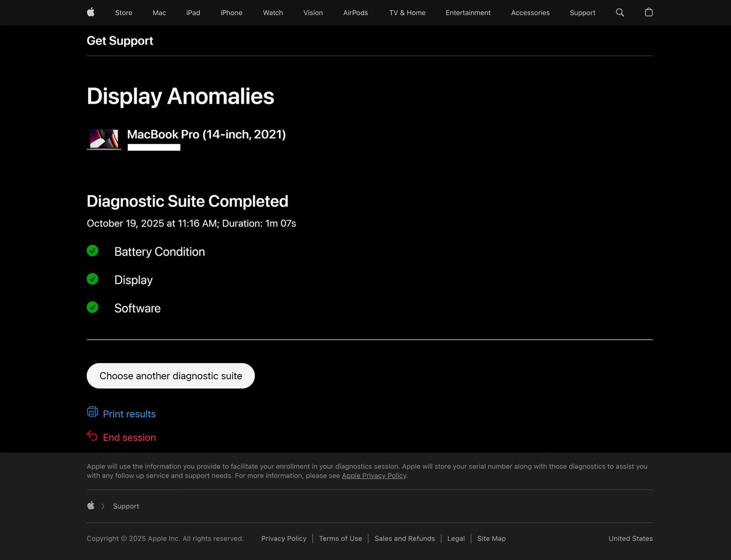
Task: Click the footer Apple logo breadcrumb
Action: [91, 506]
